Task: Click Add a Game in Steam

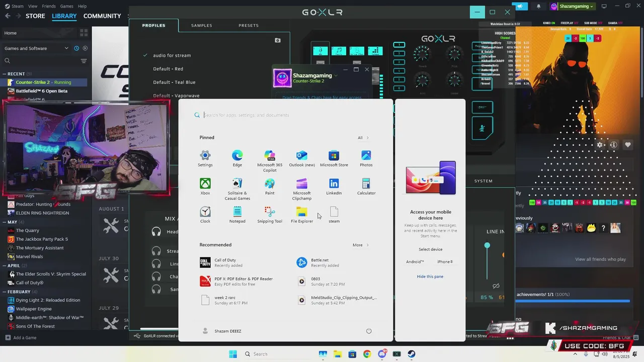Action: tap(21, 337)
